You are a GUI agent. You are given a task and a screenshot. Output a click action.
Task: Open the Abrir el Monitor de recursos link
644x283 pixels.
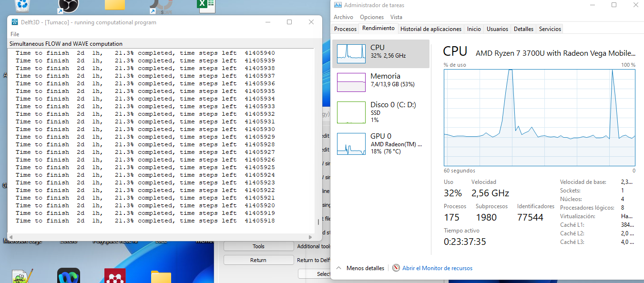[437, 268]
